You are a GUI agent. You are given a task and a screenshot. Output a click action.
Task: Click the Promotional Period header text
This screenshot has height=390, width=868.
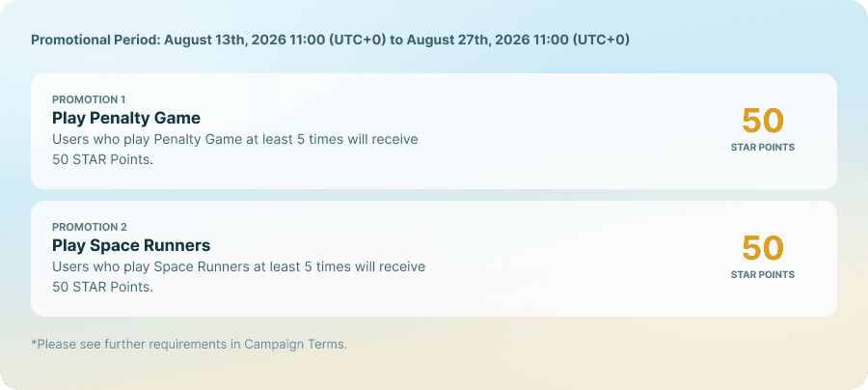(x=330, y=40)
